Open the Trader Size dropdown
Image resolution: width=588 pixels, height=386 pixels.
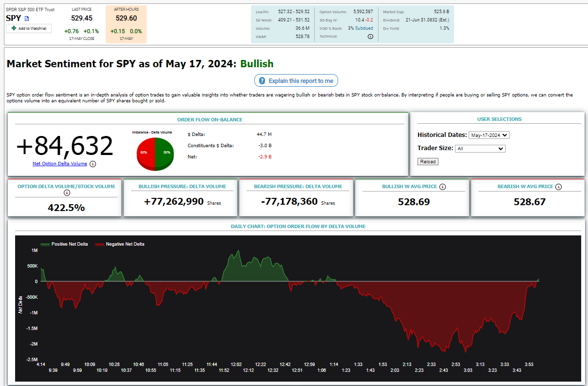pos(480,148)
